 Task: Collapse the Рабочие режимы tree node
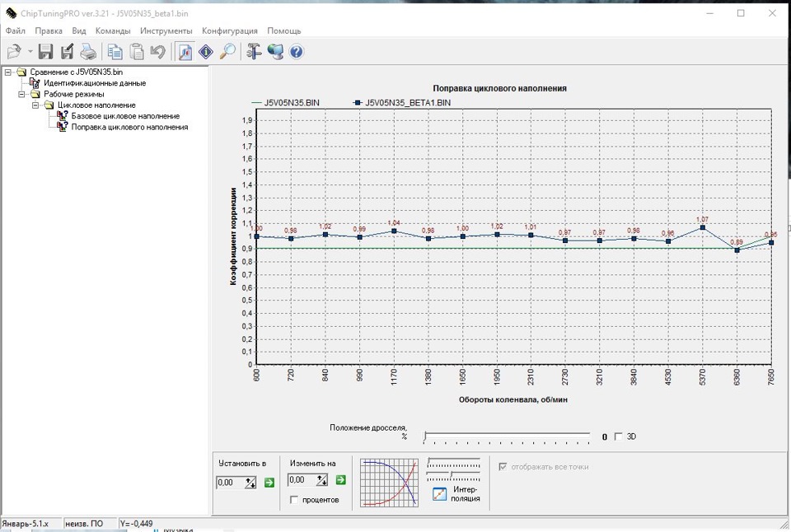22,94
